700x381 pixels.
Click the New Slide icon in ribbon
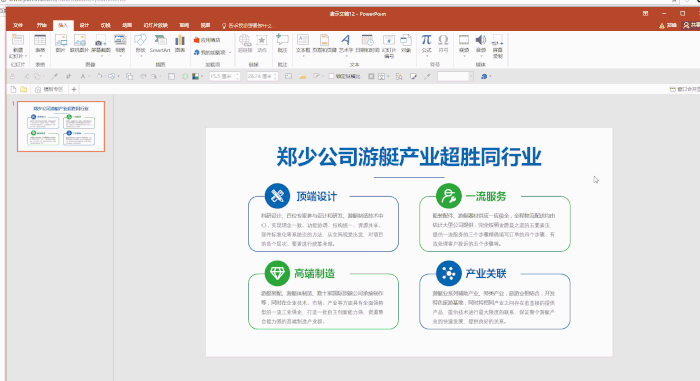[17, 41]
